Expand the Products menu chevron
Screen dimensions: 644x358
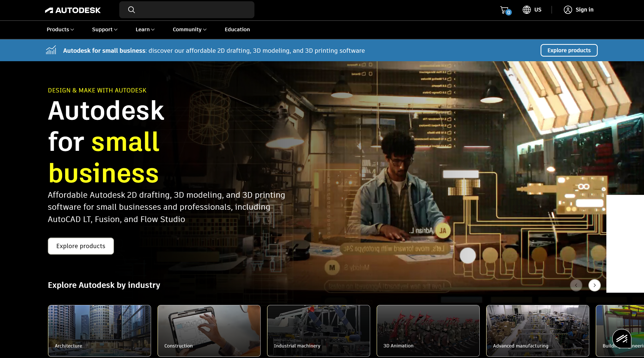[x=72, y=30]
